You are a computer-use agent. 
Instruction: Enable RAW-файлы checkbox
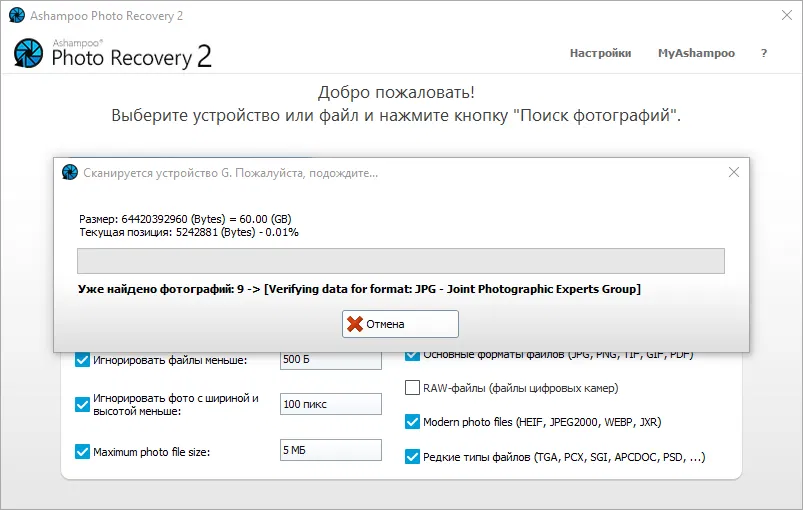412,388
